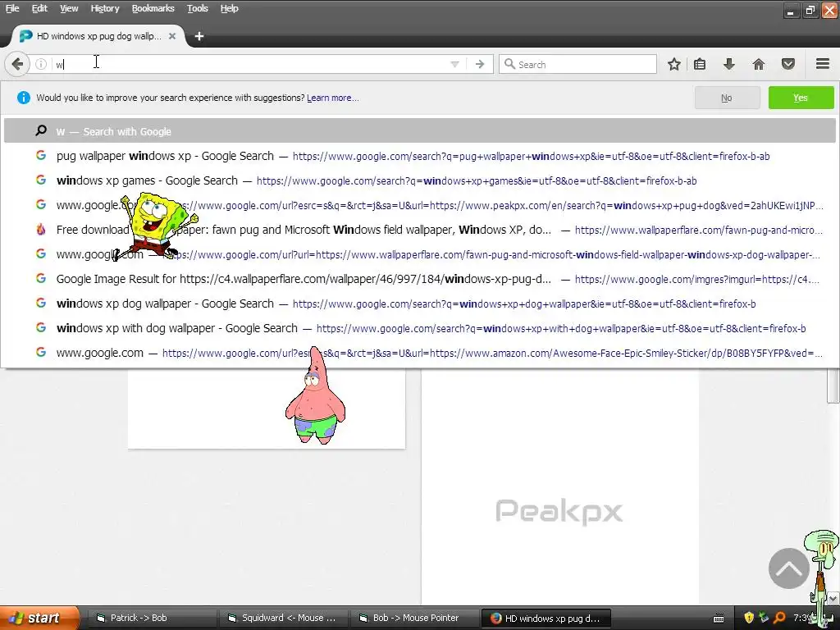840x630 pixels.
Task: Select the HD windows xp pug dog tab
Action: (98, 36)
